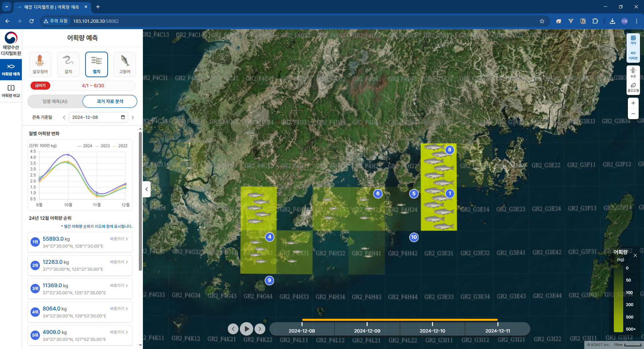Zoom out the map with minus button
Viewport: 644px width, 349px height.
633,114
